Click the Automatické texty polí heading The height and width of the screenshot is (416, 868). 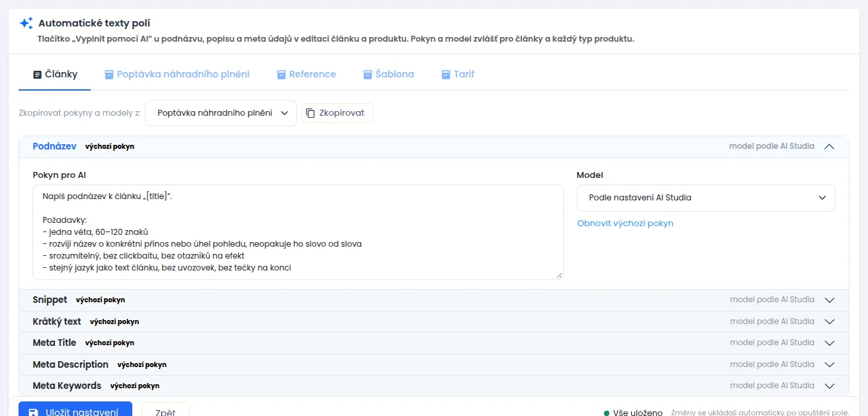pos(95,24)
